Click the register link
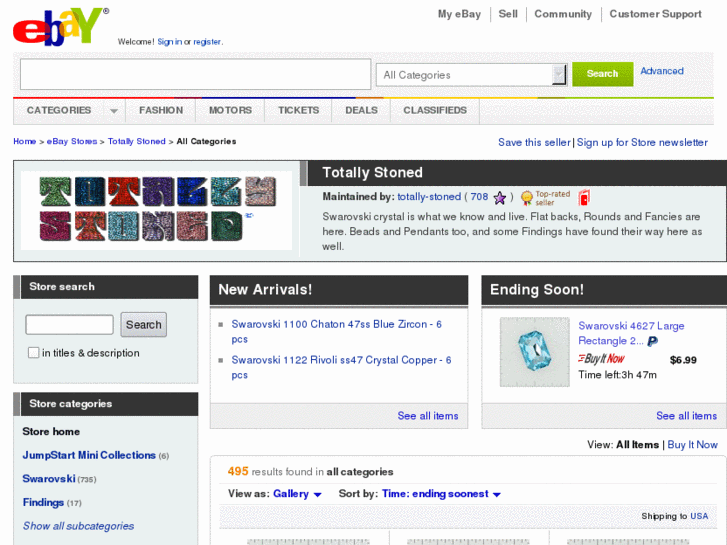The image size is (727, 545). 207,42
